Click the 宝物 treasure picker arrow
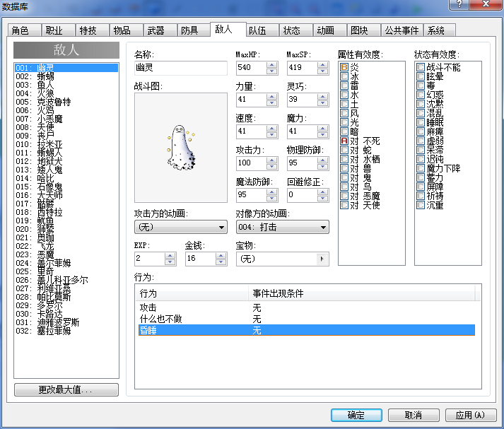Image resolution: width=504 pixels, height=429 pixels. (322, 259)
